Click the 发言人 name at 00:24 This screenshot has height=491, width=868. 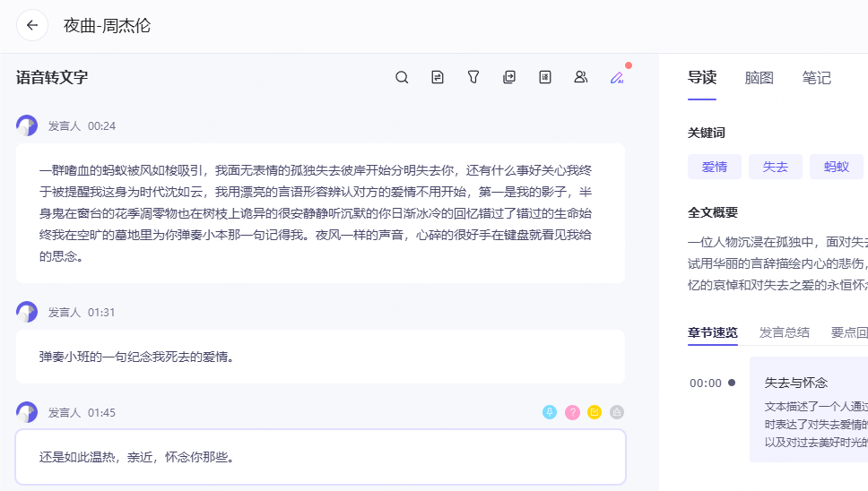click(x=65, y=126)
